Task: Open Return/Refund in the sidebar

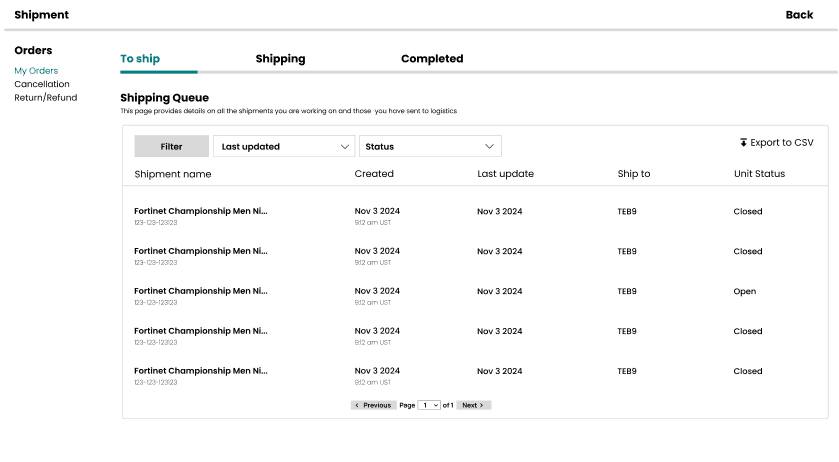Action: (45, 98)
